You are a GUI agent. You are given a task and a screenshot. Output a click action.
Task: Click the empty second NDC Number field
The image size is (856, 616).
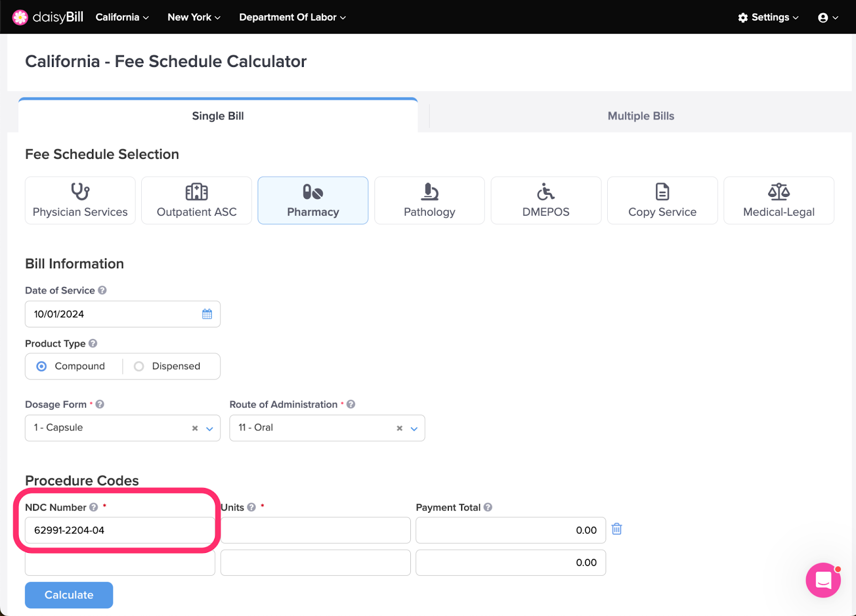(x=120, y=562)
